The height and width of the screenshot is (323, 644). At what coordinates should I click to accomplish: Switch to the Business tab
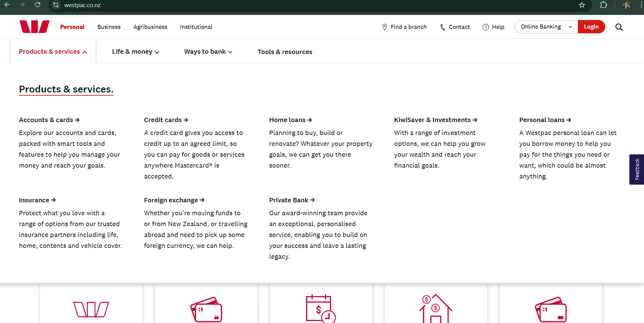tap(109, 27)
